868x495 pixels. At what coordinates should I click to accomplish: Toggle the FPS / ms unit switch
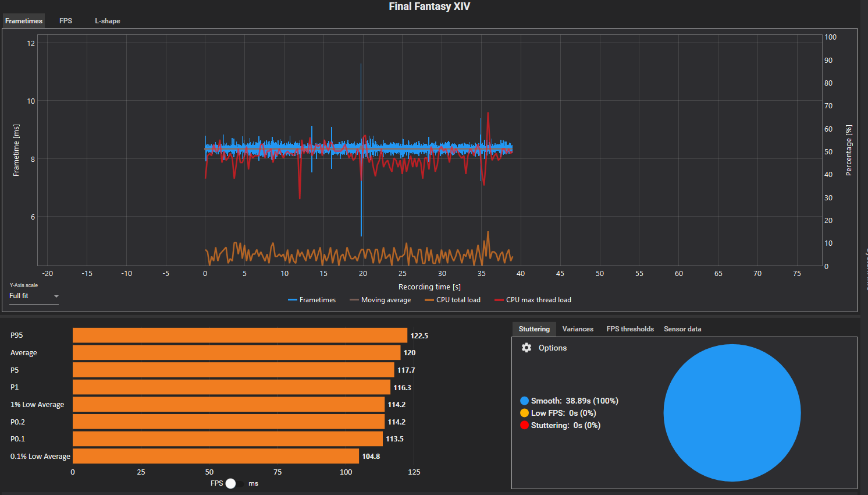pyautogui.click(x=234, y=483)
